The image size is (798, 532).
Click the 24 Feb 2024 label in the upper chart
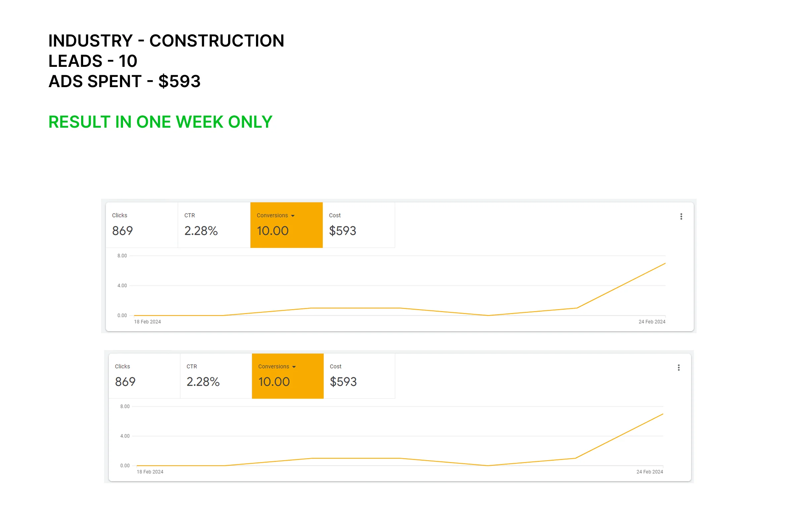click(x=651, y=322)
